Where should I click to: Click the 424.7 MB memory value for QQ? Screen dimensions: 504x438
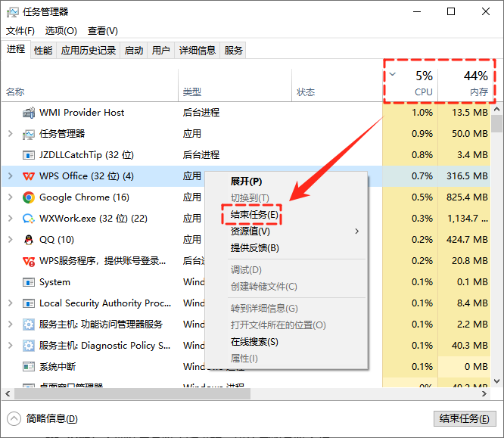(467, 240)
